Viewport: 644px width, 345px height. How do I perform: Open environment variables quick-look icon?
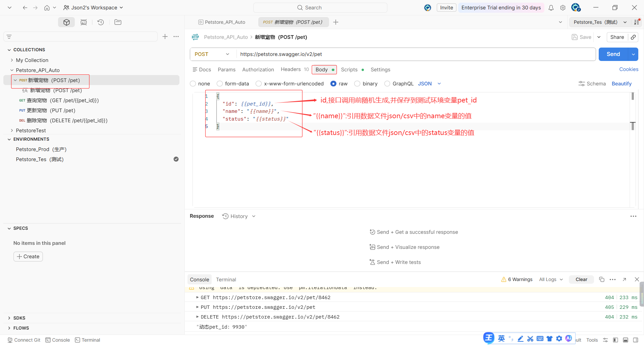[637, 22]
